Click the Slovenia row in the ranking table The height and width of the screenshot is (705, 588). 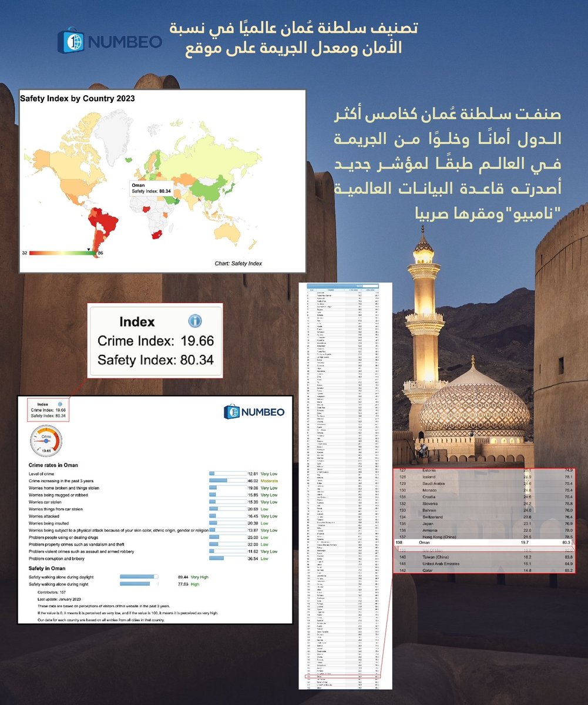tap(485, 503)
